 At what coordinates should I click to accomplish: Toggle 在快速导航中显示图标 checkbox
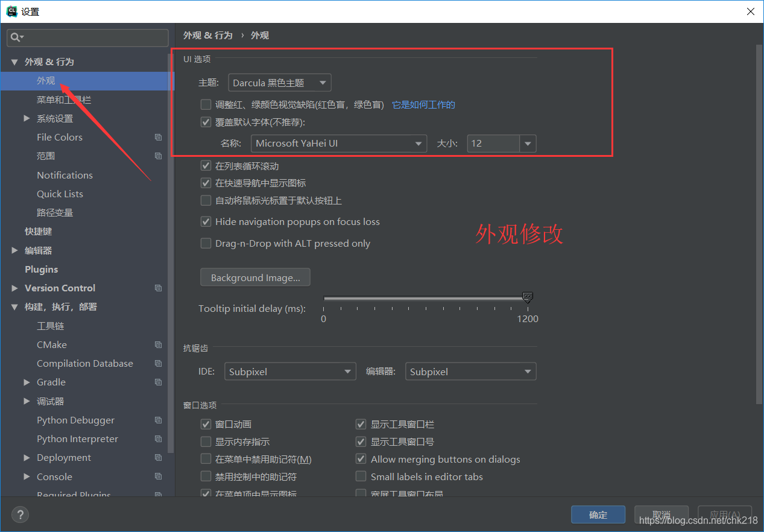click(x=206, y=183)
